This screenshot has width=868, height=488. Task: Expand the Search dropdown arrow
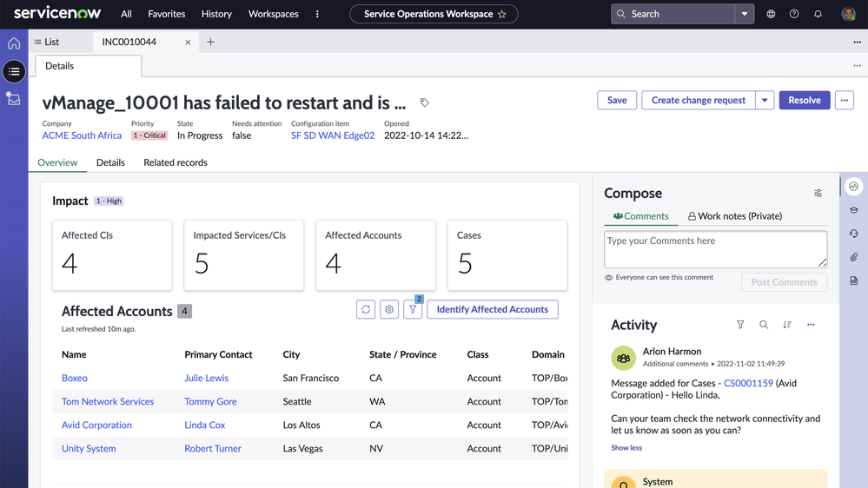pos(744,14)
